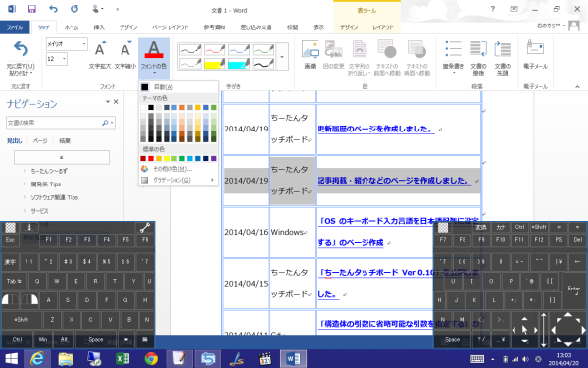
Task: Open Excel from taskbar
Action: pos(122,359)
